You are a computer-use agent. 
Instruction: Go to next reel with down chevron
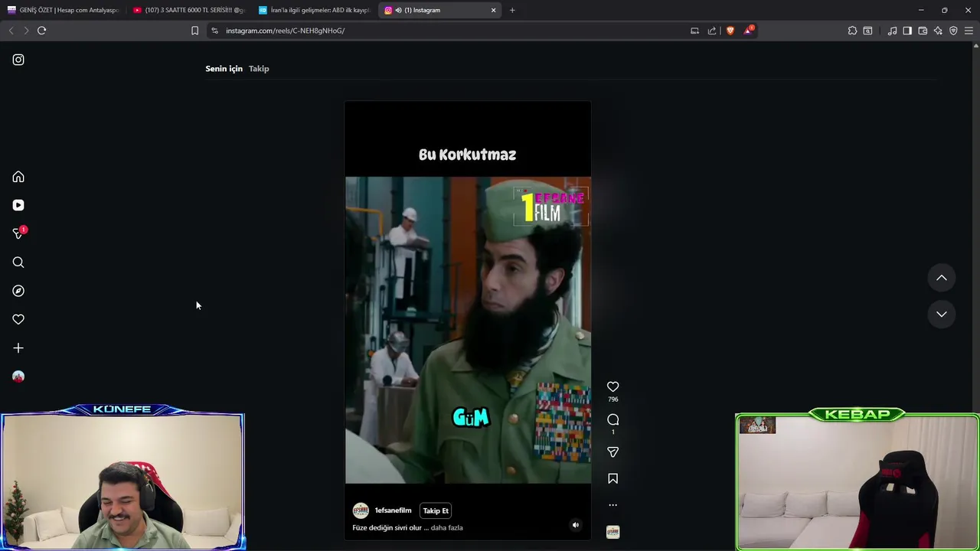point(942,314)
